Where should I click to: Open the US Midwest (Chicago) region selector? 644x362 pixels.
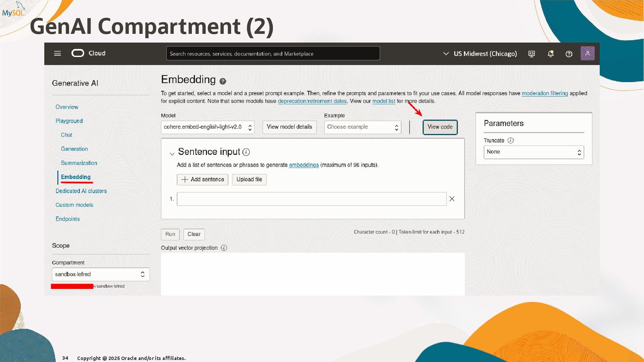point(480,54)
